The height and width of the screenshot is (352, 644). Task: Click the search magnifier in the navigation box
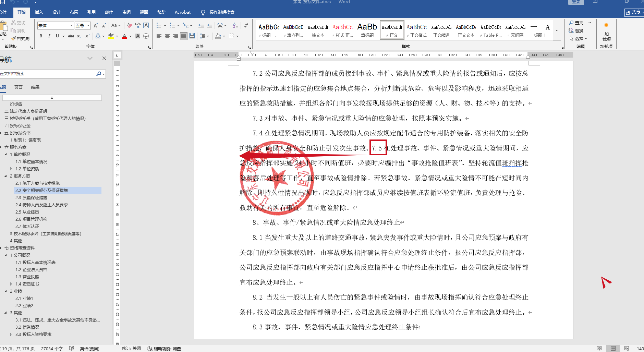coord(99,74)
